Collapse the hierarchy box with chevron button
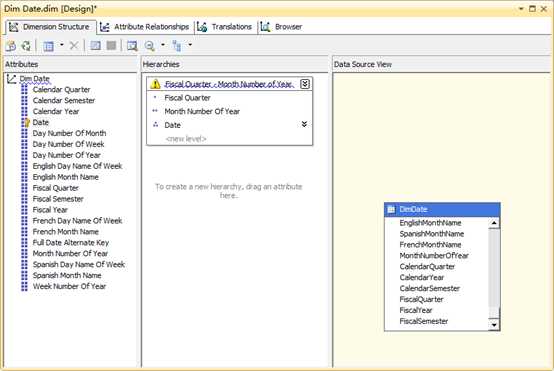Viewport: 554px width, 371px height. [x=305, y=84]
